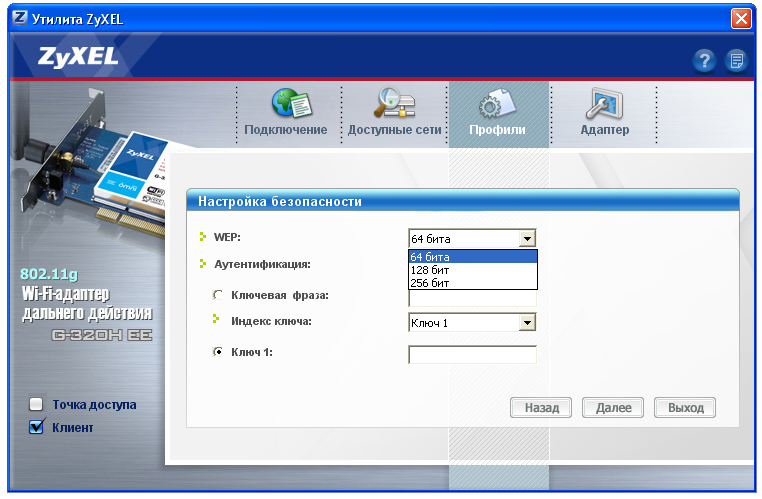Screen dimensions: 762x499
Task: Click the ZyXEL logo in banner
Action: coord(78,56)
